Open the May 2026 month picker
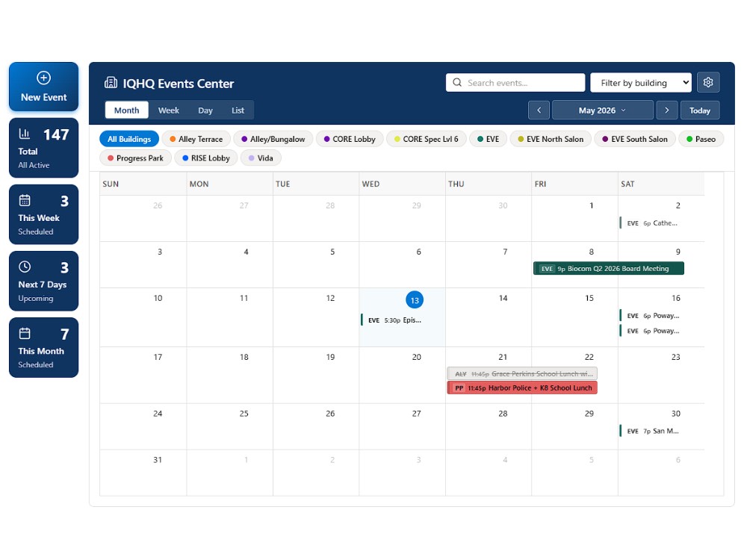 tap(602, 110)
